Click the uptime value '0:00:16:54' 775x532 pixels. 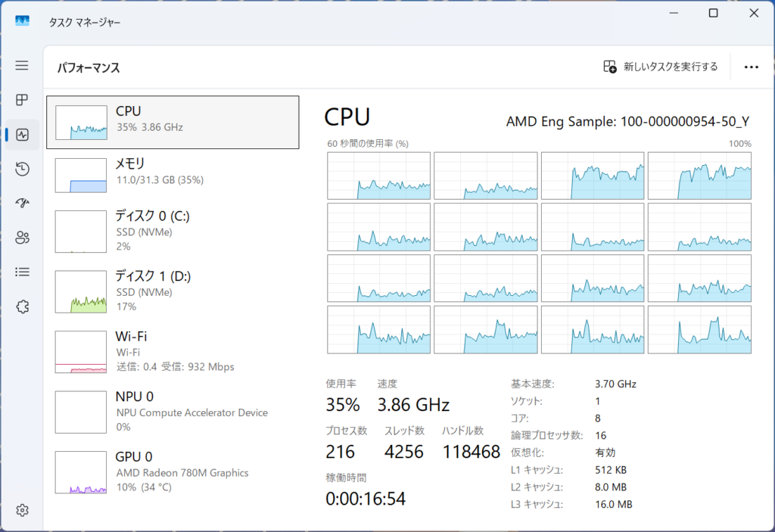point(366,499)
